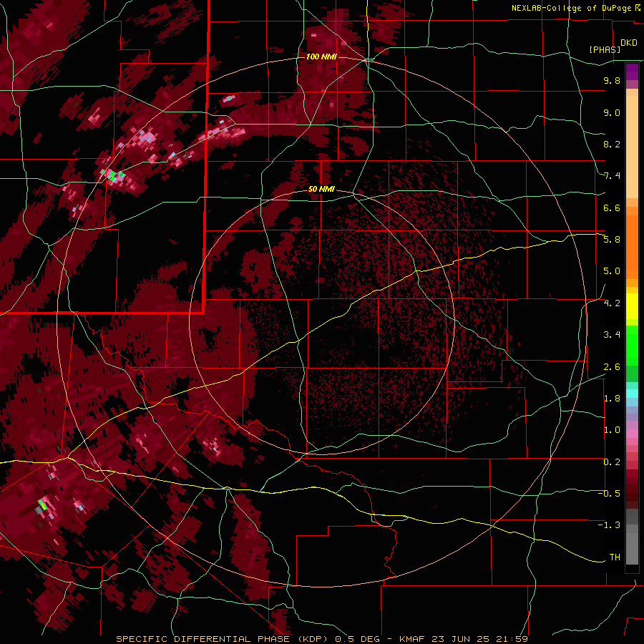644x644 pixels.
Task: Click the 4.2 legend value
Action: pos(612,303)
